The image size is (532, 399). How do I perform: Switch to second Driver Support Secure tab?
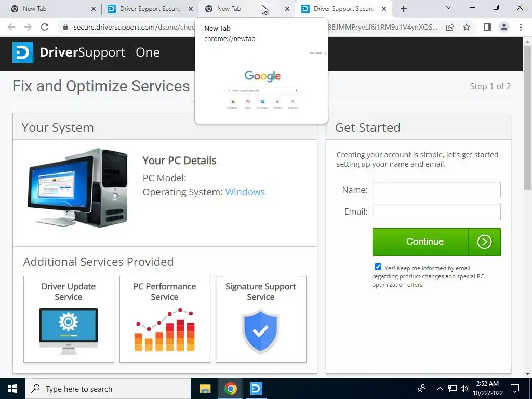click(x=150, y=9)
